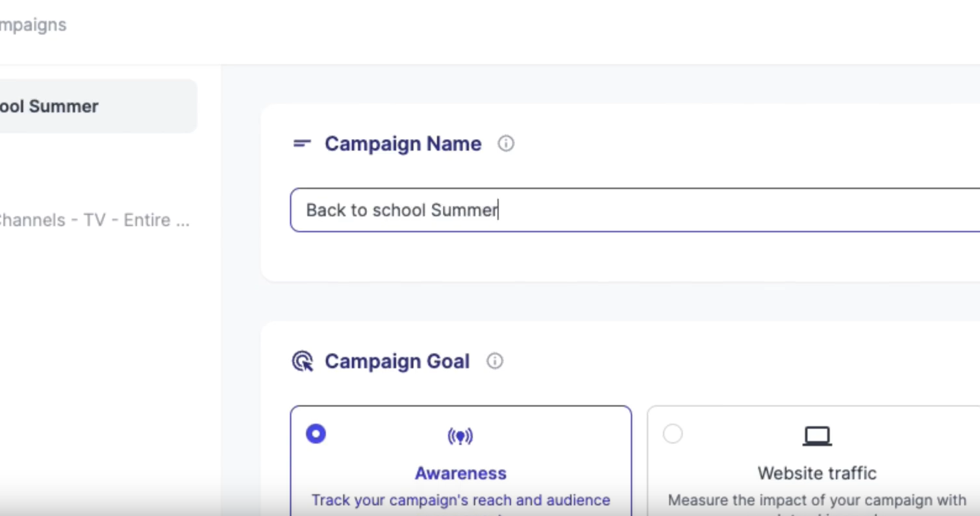The height and width of the screenshot is (516, 980).
Task: Open the Channels - TV - Entire sidebar entry
Action: tap(94, 220)
